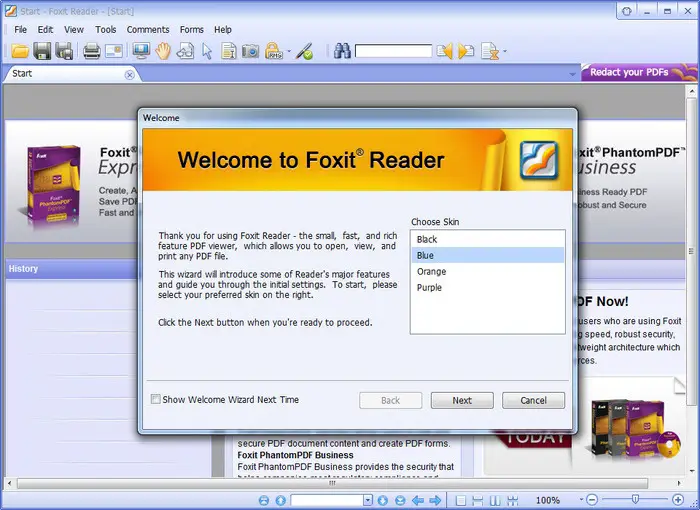This screenshot has width=700, height=510.
Task: Go to first page status bar icon
Action: tap(264, 501)
